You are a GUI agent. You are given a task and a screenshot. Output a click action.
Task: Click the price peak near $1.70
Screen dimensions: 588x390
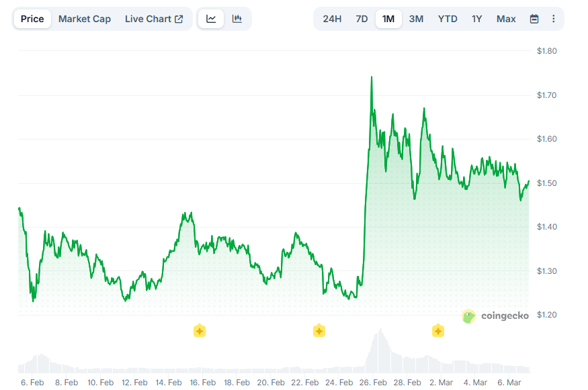pyautogui.click(x=372, y=77)
